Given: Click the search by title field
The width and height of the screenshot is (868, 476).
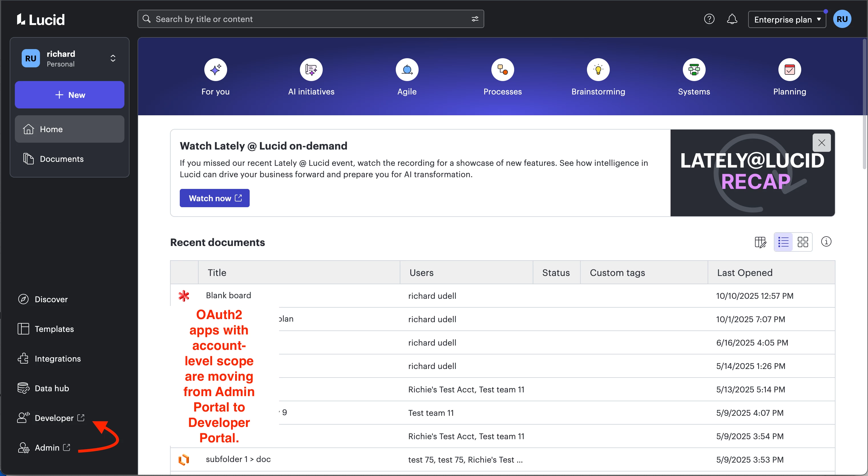Looking at the screenshot, I should [303, 19].
